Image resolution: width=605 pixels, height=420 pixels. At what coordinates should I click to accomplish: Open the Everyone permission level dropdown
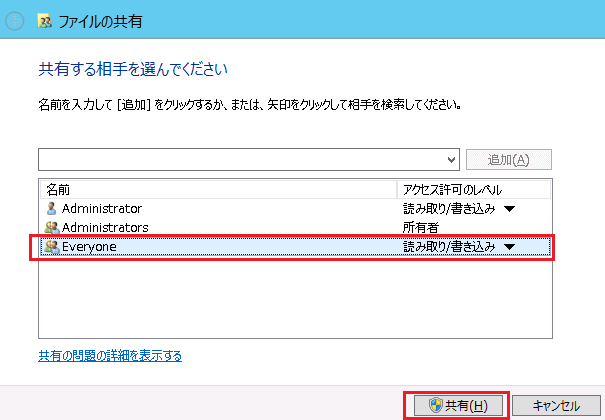509,246
